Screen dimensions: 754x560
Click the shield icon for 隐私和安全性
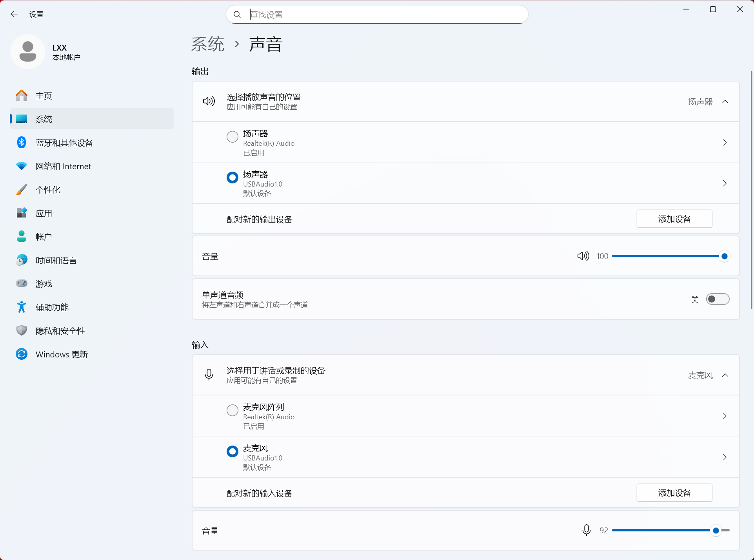point(22,331)
